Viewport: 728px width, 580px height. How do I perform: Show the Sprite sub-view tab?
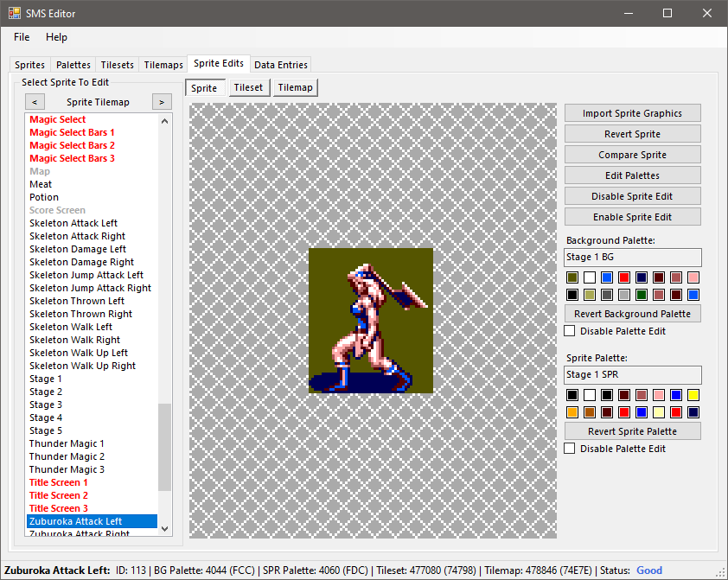click(204, 87)
